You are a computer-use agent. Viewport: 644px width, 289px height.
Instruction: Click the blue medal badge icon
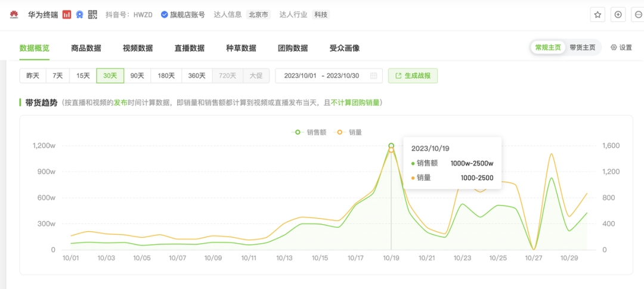[79, 14]
